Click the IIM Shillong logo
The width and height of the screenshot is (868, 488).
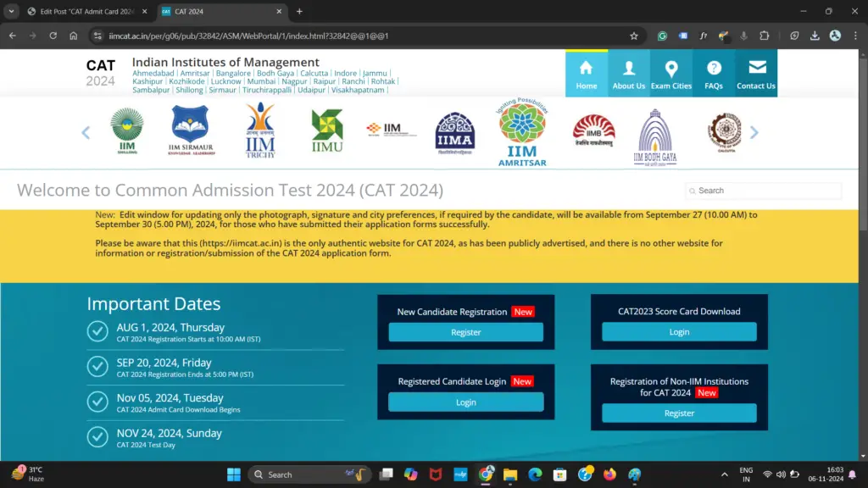click(127, 131)
